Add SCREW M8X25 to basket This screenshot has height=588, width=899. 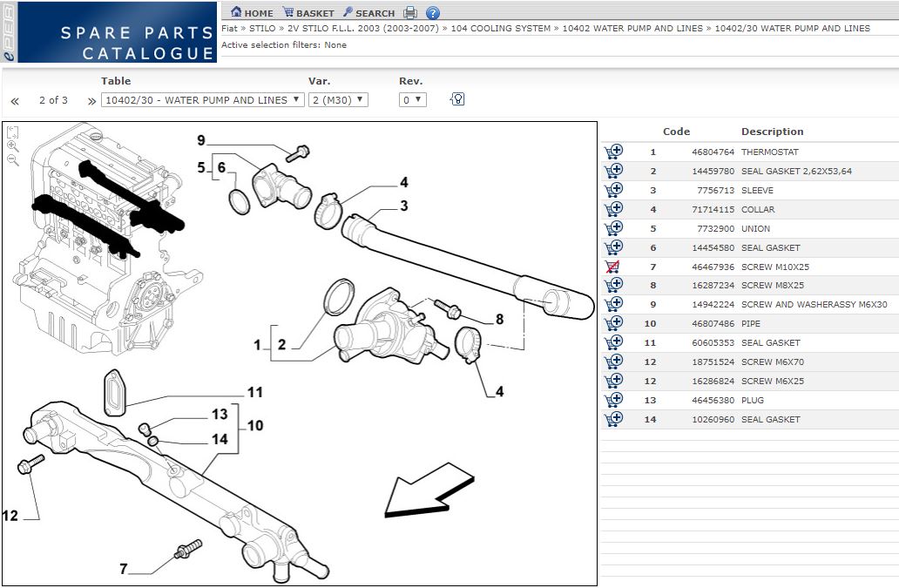click(613, 286)
